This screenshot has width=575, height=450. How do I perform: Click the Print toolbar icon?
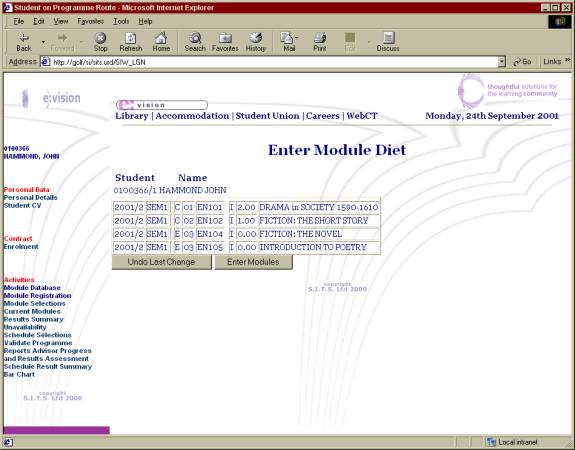320,38
